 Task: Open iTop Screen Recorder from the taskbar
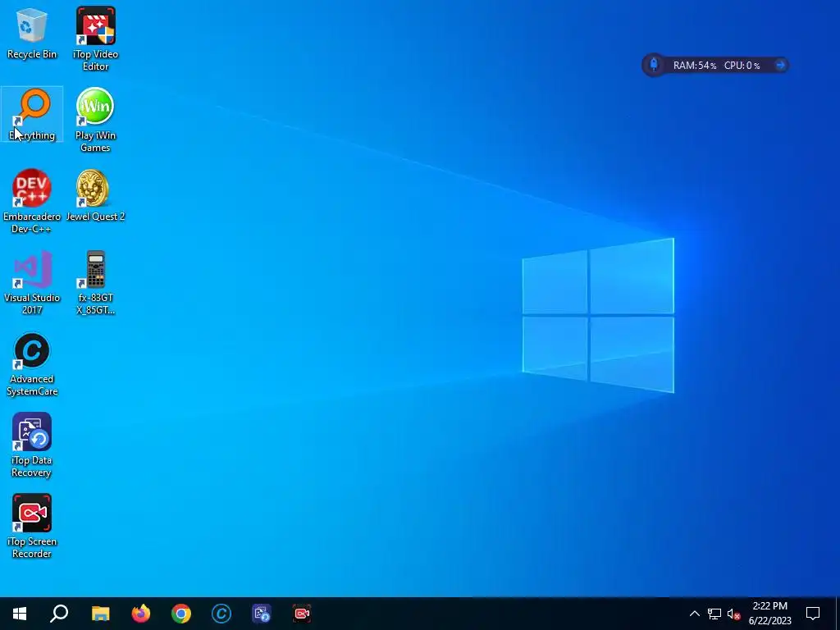[x=302, y=614]
